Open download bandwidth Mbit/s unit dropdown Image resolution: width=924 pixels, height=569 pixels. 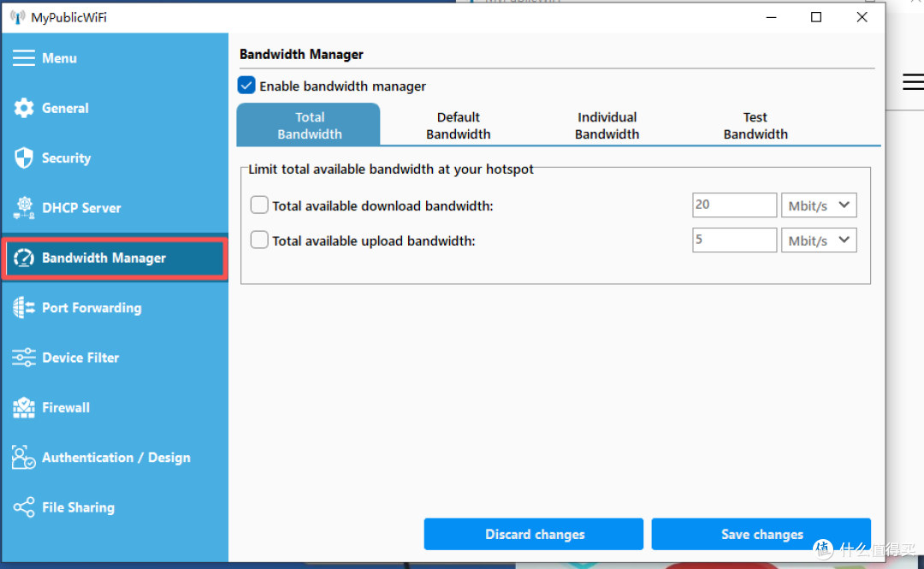pos(819,205)
